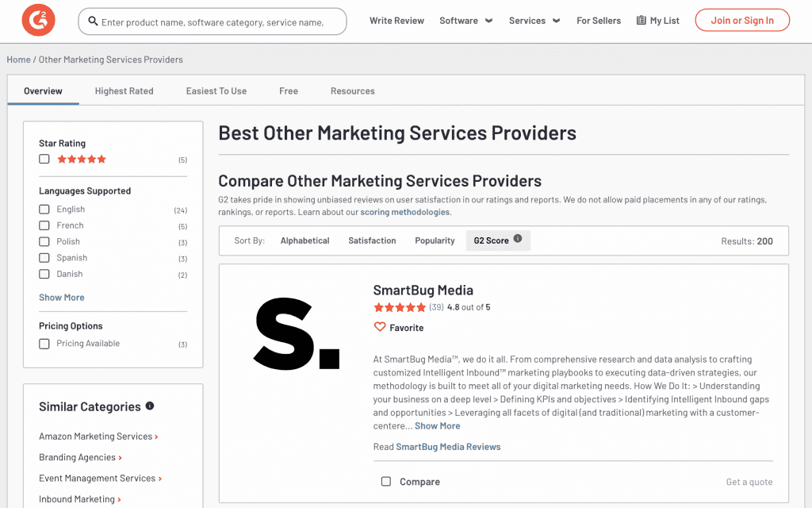Tick the Compare checkbox for SmartBug Media
This screenshot has width=812, height=508.
(386, 482)
